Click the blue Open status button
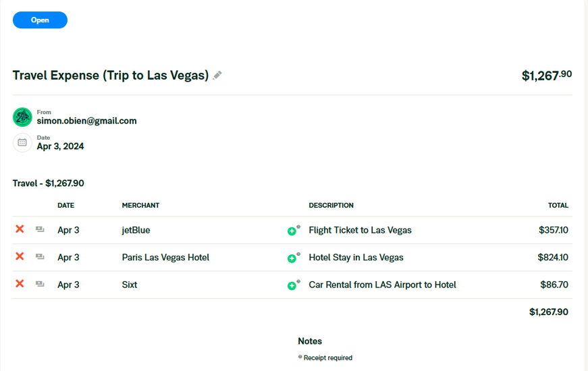This screenshot has height=371, width=588. [40, 20]
